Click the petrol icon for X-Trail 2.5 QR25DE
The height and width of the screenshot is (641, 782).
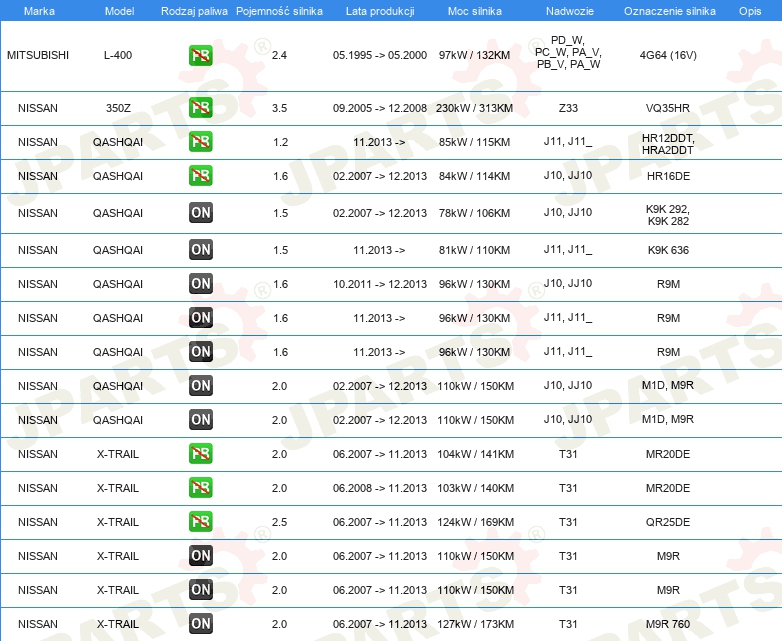click(x=200, y=522)
